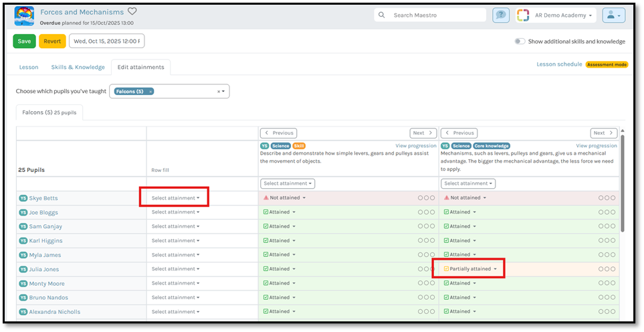
Task: Click the green Save button
Action: click(x=24, y=41)
